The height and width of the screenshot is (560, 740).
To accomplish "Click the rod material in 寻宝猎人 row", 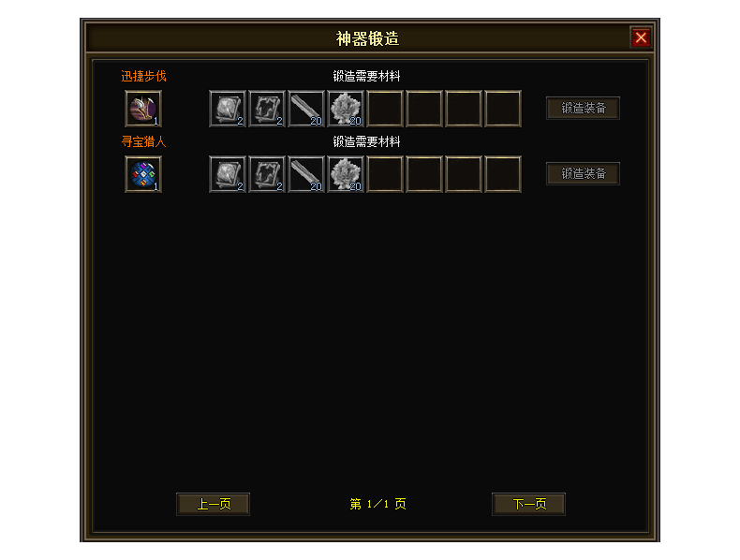I will (x=306, y=174).
